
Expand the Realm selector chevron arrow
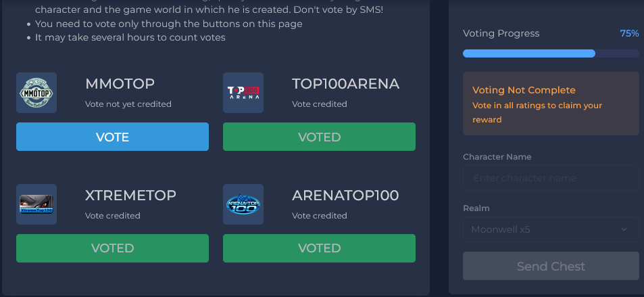(624, 229)
